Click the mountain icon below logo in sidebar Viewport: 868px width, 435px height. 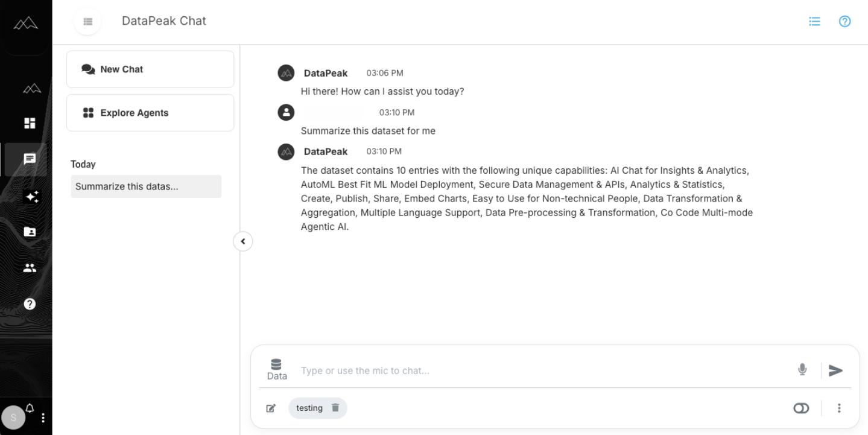tap(31, 89)
